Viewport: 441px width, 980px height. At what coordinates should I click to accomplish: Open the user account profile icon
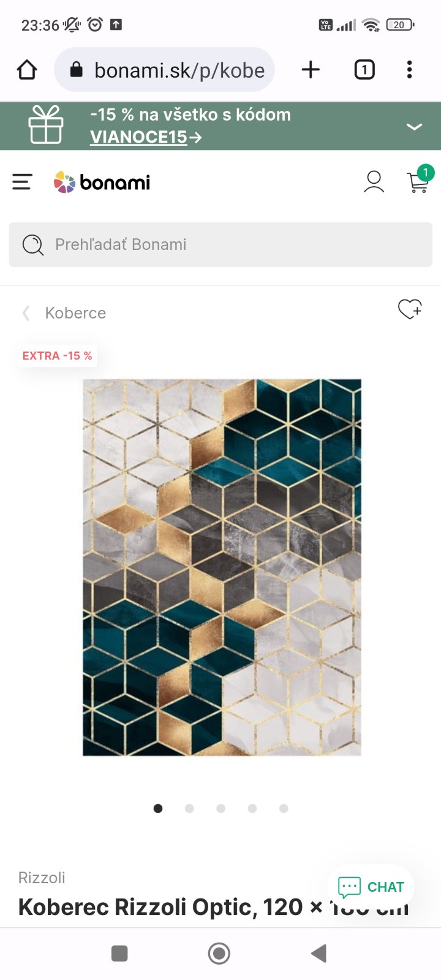coord(374,182)
